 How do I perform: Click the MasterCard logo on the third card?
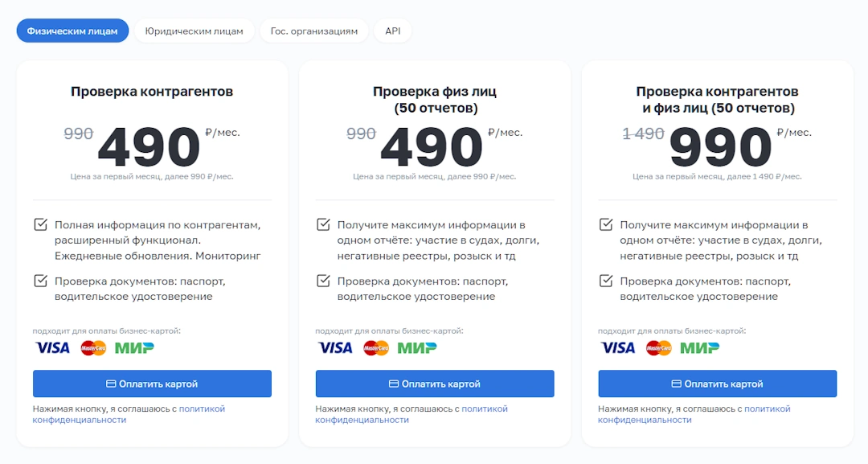(659, 347)
